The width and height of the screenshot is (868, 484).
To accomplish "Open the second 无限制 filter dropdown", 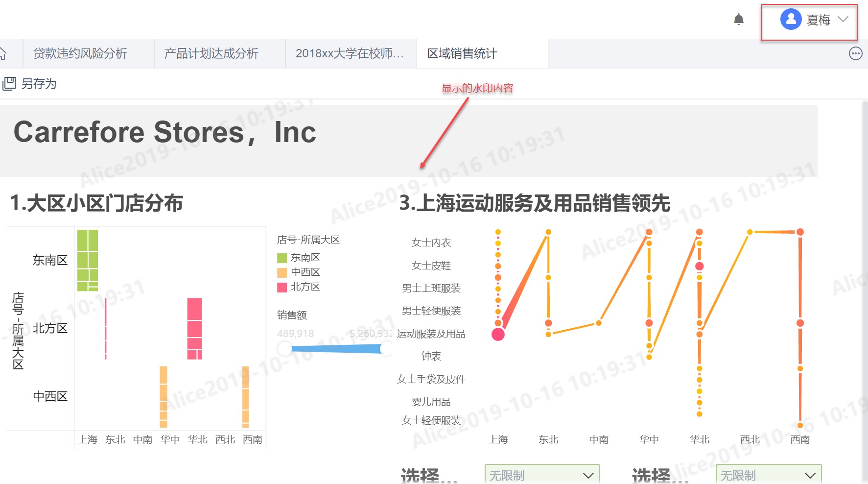I will coord(768,475).
